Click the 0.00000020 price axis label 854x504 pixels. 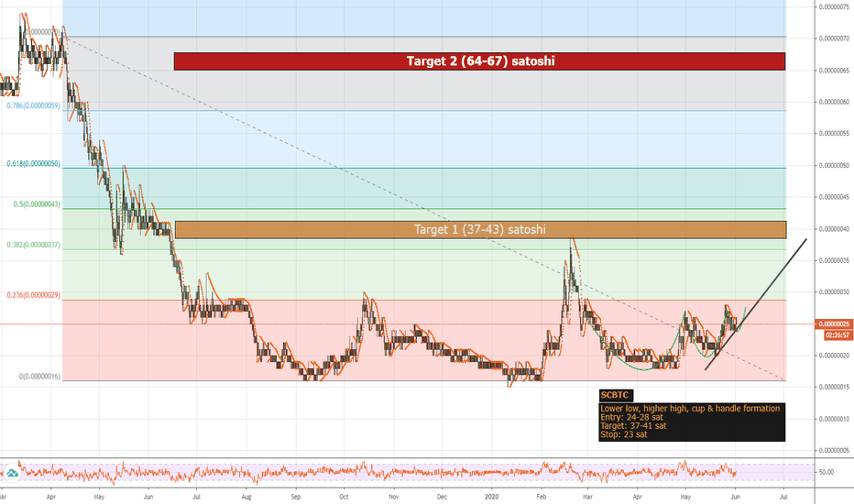tap(835, 356)
